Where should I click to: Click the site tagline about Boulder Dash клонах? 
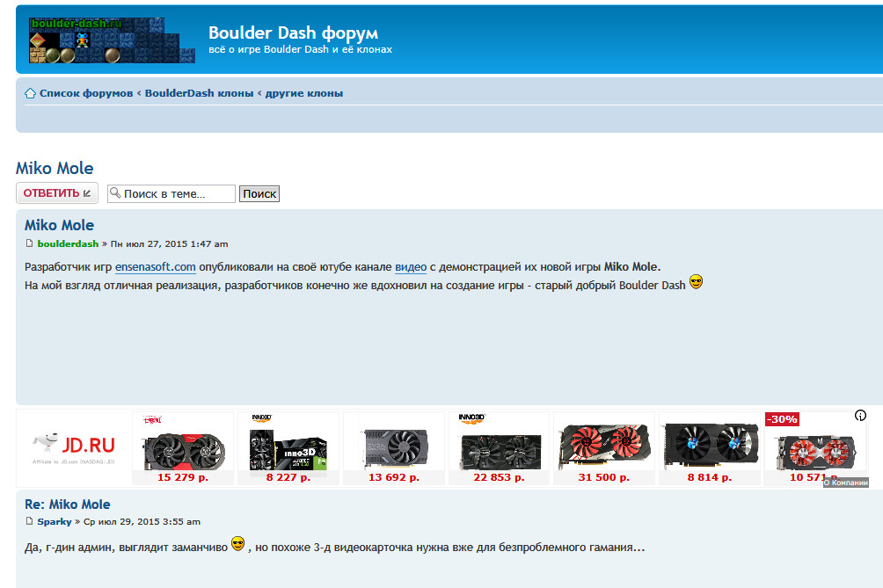300,49
